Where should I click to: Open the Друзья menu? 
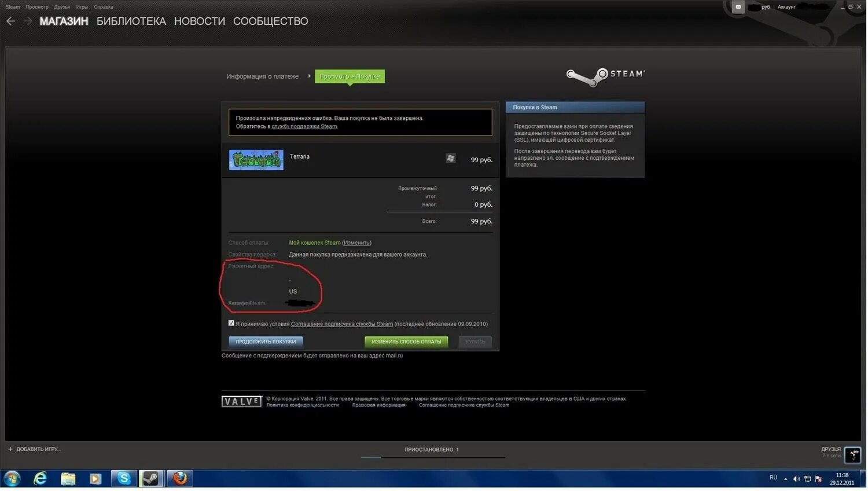point(62,7)
